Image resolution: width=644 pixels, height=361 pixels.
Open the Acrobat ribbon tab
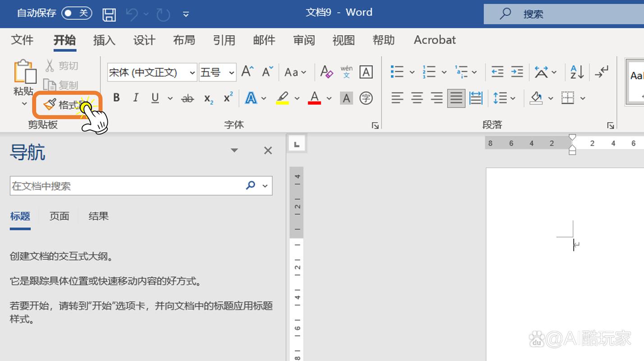435,40
